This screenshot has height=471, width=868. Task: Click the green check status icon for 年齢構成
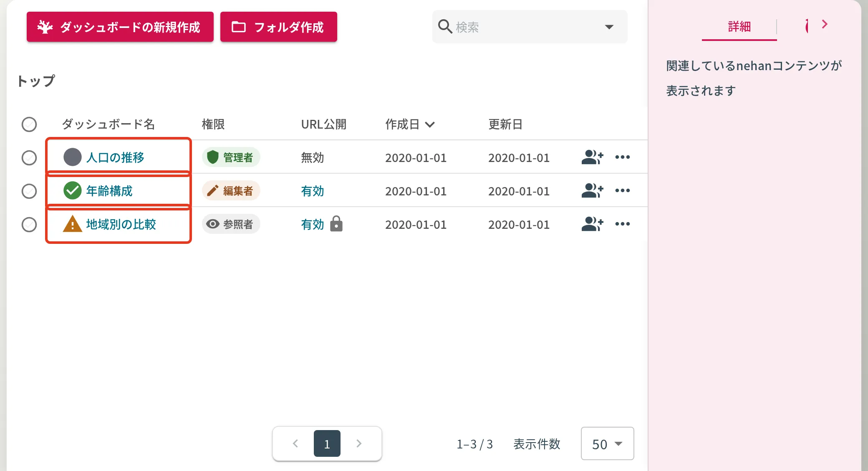click(x=72, y=191)
